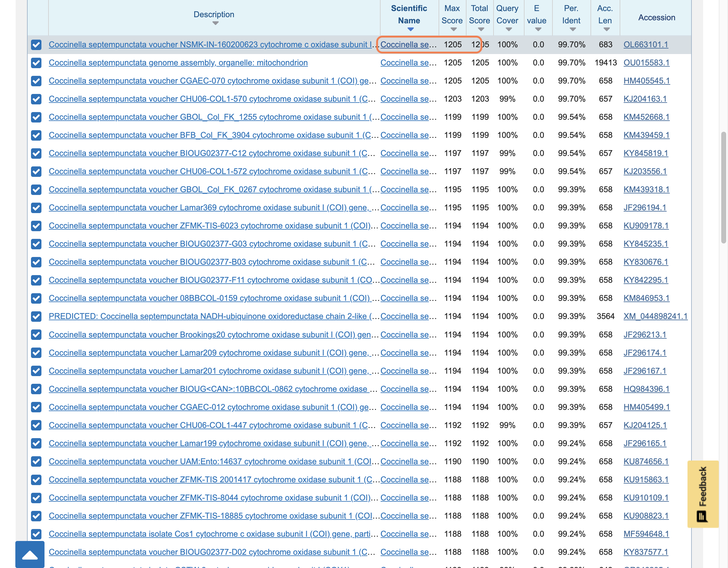Image resolution: width=728 pixels, height=568 pixels.
Task: Uncheck the mitochondrion genome assembly row checkbox
Action: click(36, 63)
